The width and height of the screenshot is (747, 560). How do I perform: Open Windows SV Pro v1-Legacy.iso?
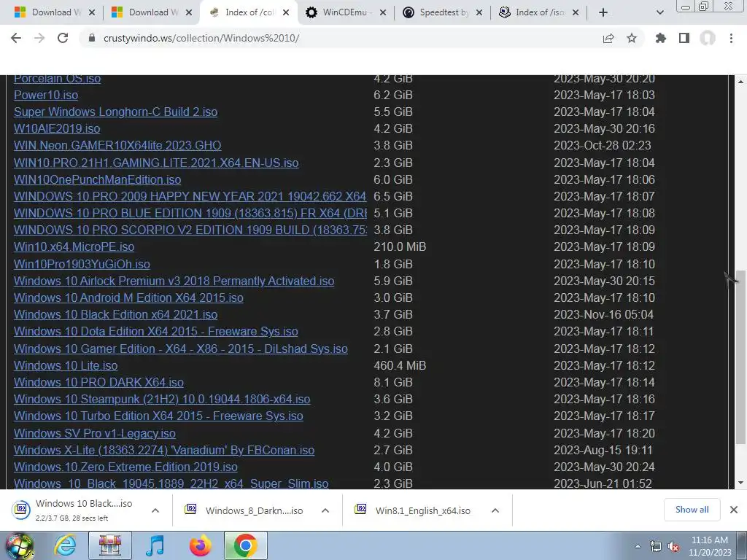point(94,433)
